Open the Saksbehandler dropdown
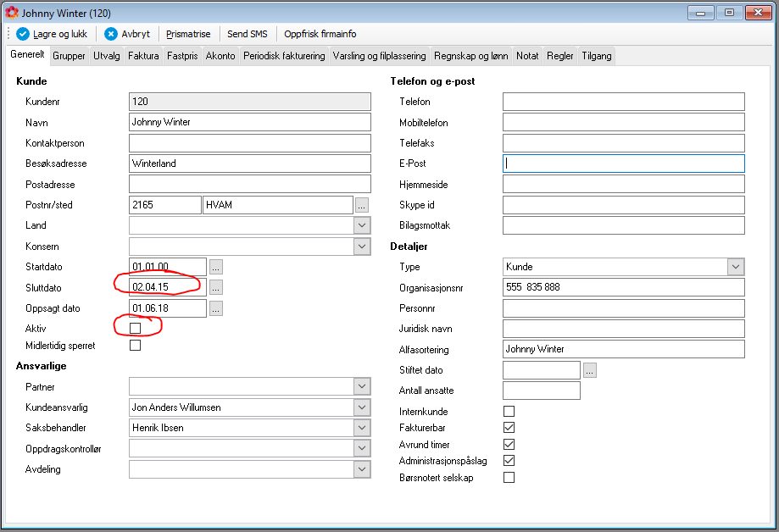This screenshot has width=779, height=532. coord(362,428)
